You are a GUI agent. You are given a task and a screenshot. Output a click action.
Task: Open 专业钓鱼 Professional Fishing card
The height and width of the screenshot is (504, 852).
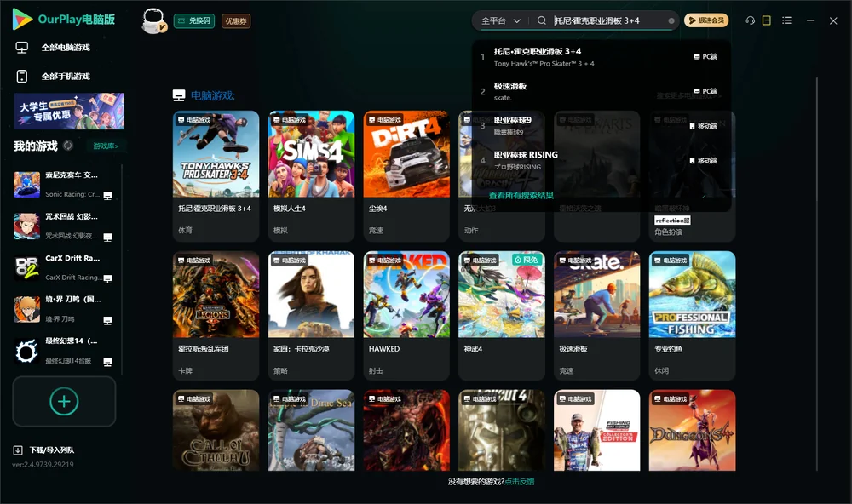[692, 316]
